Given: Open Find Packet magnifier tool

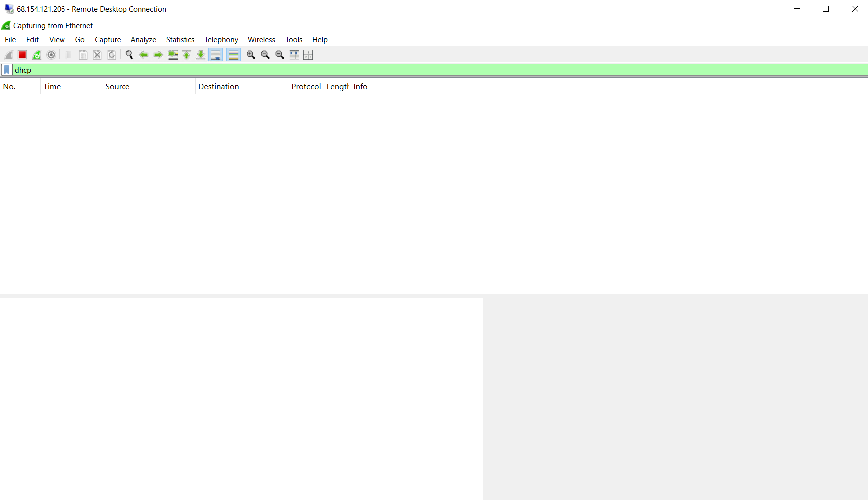Looking at the screenshot, I should point(129,55).
